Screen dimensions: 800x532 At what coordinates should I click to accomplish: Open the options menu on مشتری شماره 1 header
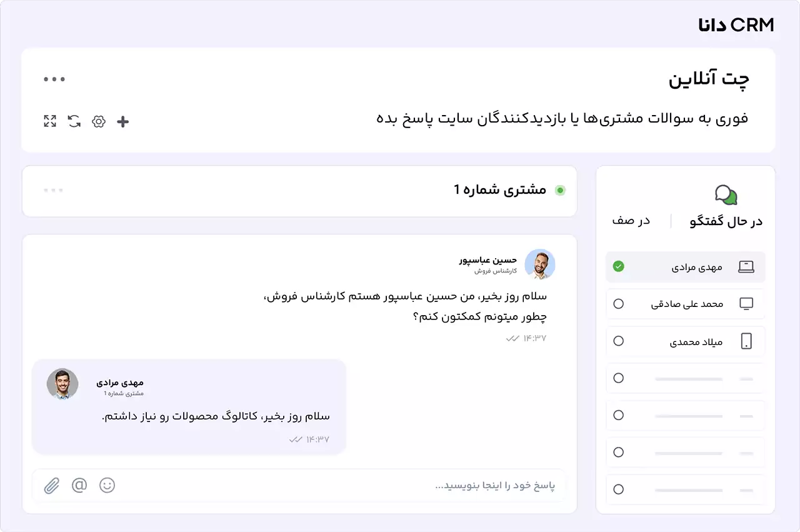tap(54, 191)
